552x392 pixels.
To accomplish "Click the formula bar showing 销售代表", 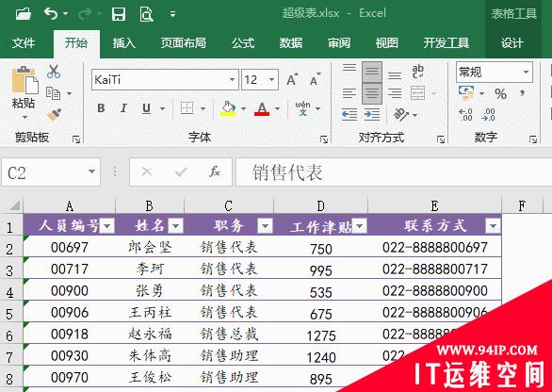I will point(394,172).
